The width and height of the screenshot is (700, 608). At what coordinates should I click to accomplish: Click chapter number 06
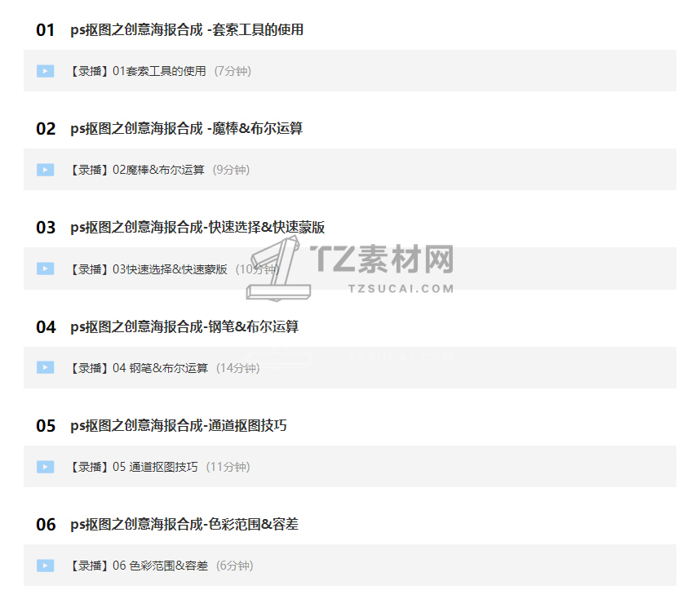(46, 525)
